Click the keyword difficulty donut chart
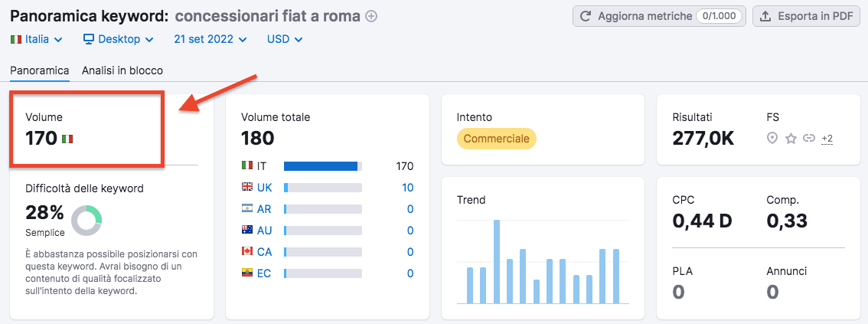The width and height of the screenshot is (868, 324). point(86,221)
